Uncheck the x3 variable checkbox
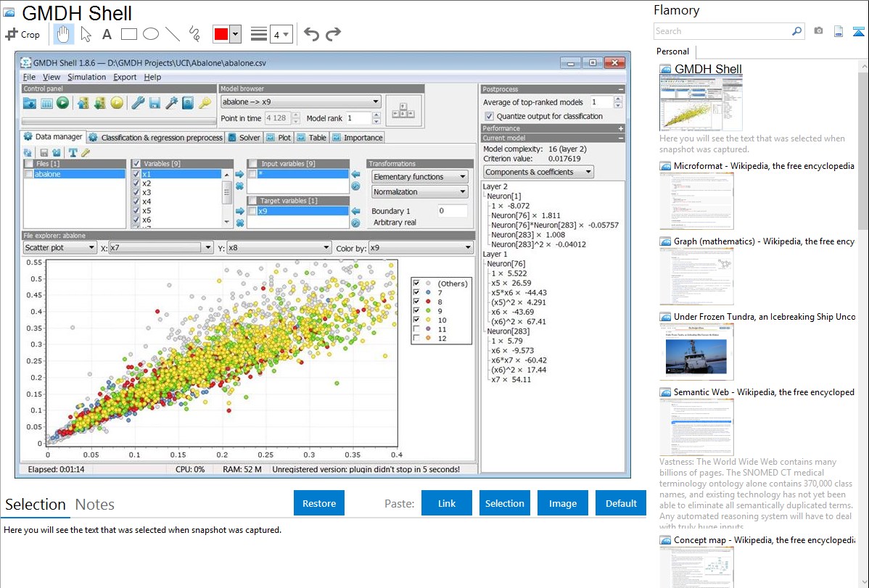 pyautogui.click(x=136, y=192)
